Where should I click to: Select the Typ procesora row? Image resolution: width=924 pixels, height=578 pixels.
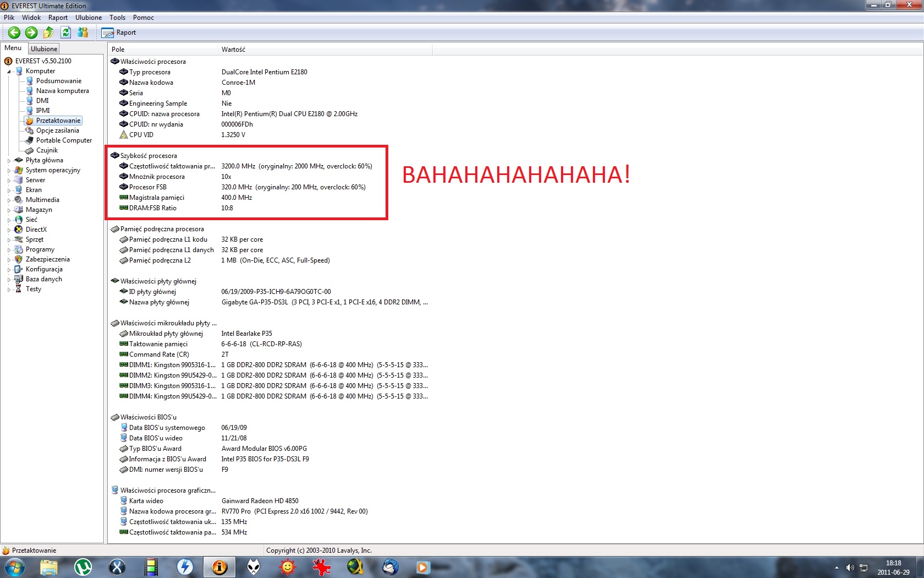[x=269, y=72]
